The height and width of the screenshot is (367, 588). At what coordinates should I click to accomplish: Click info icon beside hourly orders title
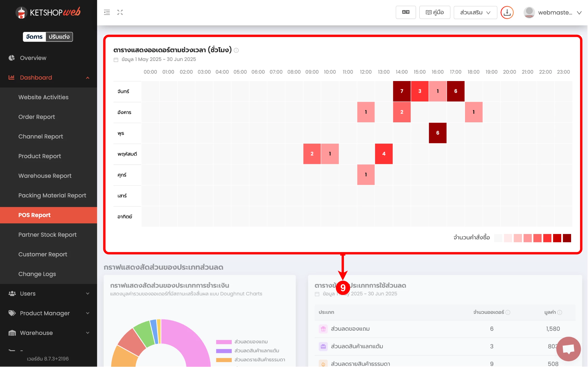tap(236, 50)
